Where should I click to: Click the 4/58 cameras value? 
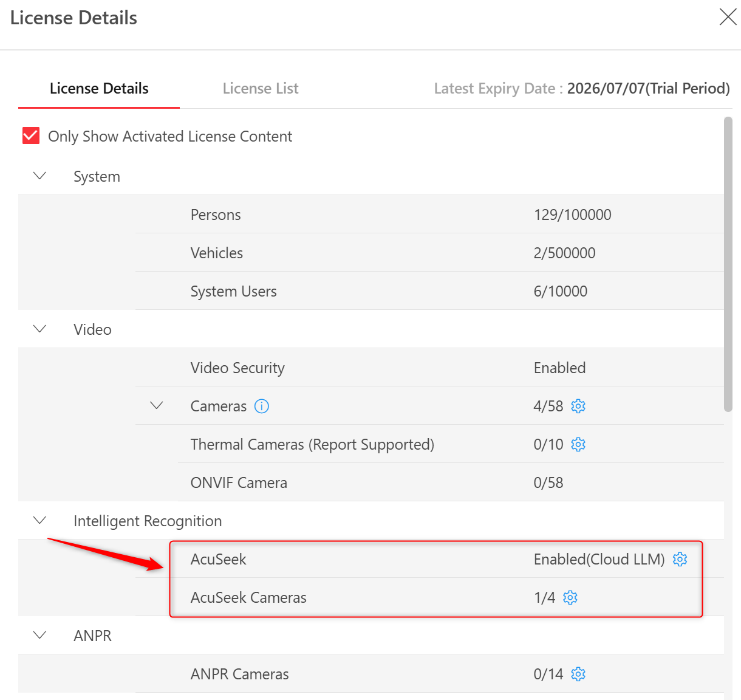pyautogui.click(x=548, y=406)
